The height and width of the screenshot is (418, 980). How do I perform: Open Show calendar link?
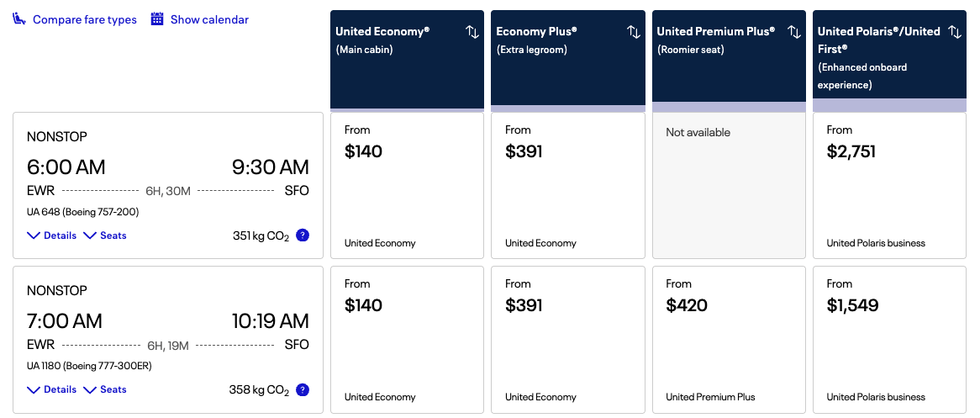[209, 19]
